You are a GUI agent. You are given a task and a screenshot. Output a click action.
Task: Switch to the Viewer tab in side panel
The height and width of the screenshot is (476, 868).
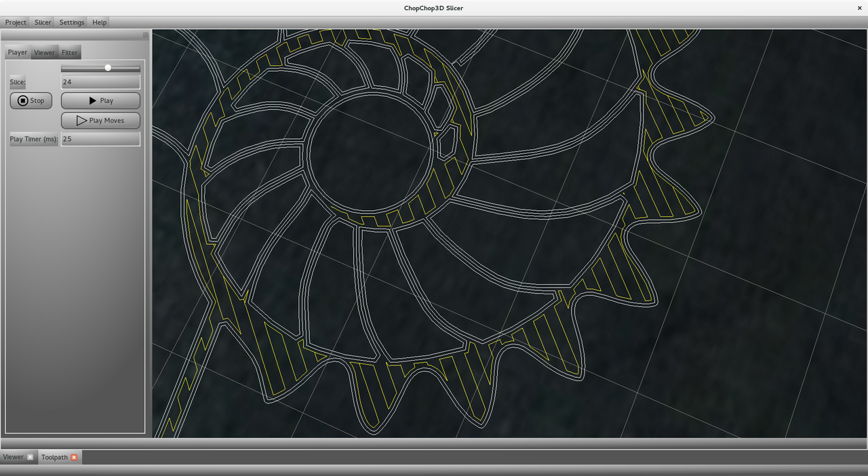[45, 52]
